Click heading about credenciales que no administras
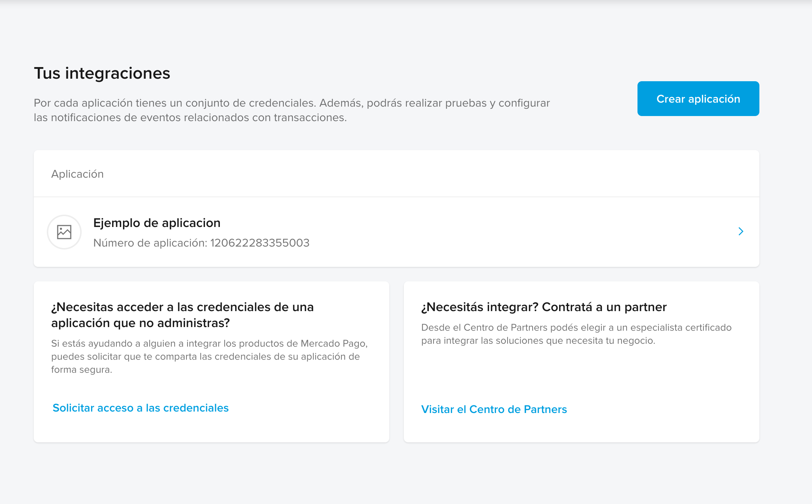Viewport: 812px width, 504px height. [x=183, y=315]
